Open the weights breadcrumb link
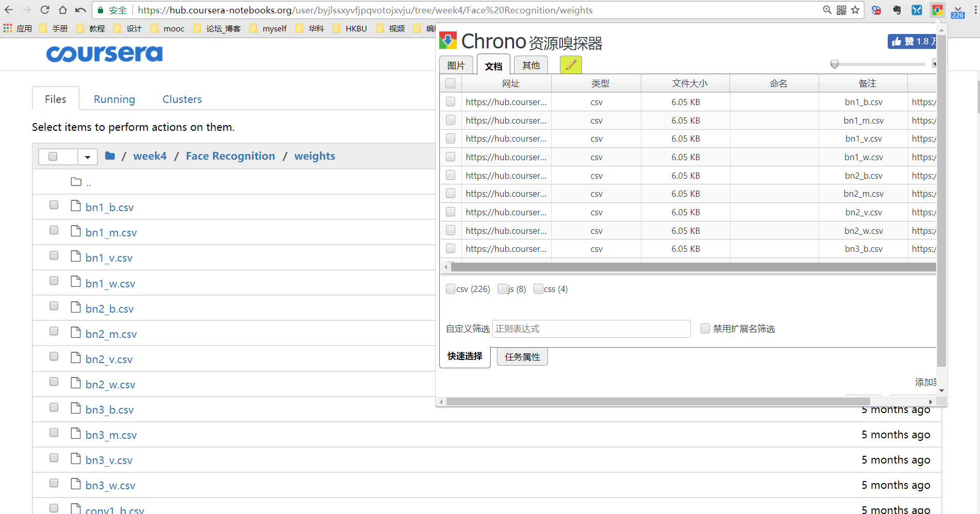 (315, 156)
